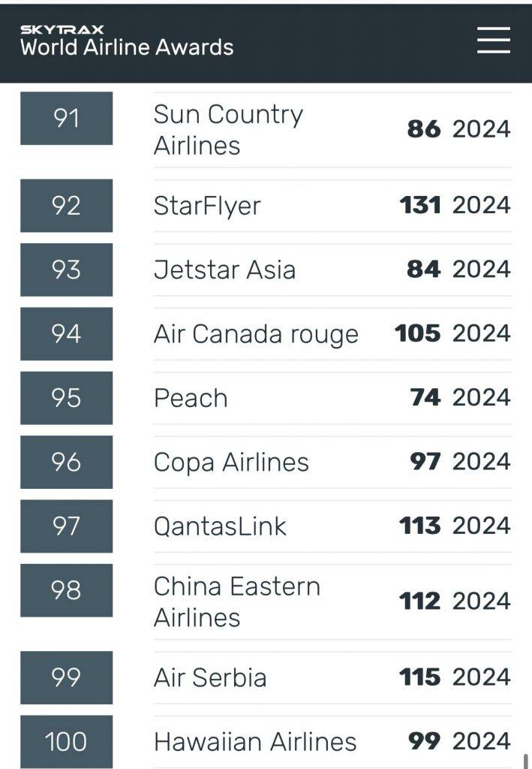Click the rank 94 badge
Screen dimensions: 532x769
coord(67,334)
